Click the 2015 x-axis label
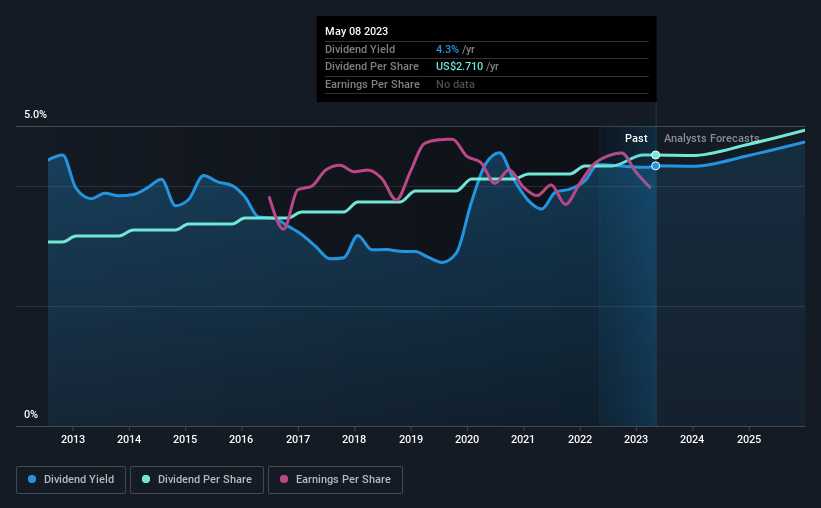Viewport: 821px width, 508px height. point(185,439)
